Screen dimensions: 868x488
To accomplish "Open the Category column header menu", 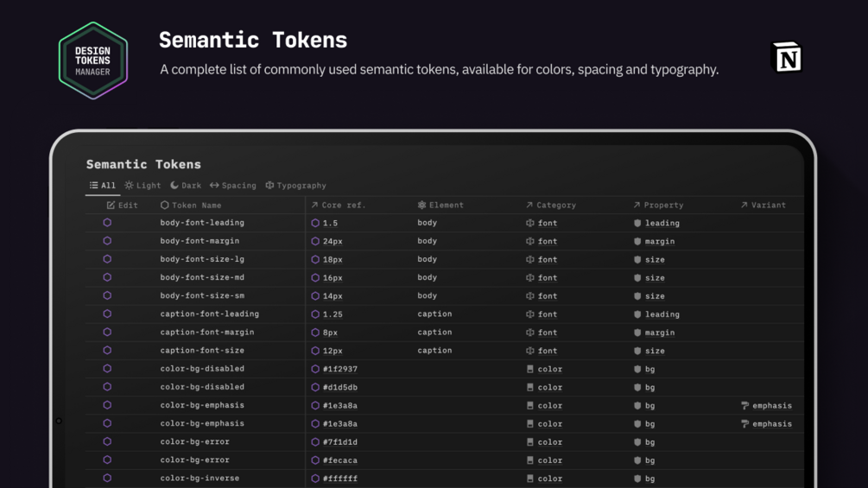I will [x=551, y=206].
